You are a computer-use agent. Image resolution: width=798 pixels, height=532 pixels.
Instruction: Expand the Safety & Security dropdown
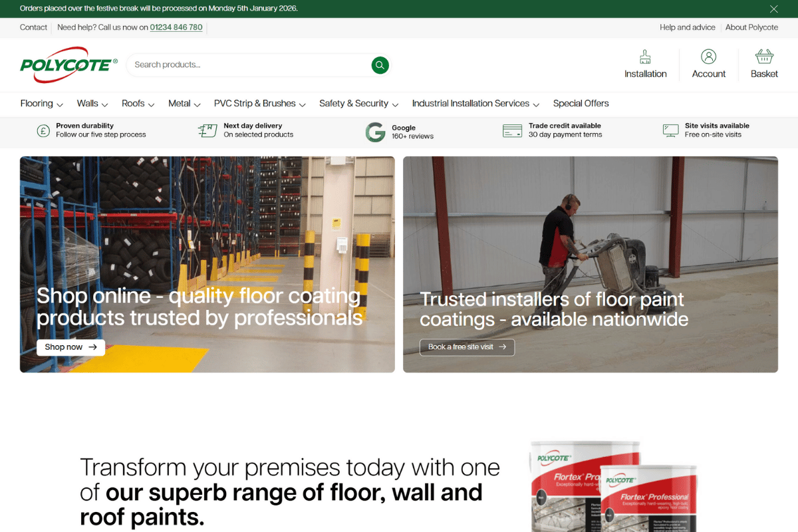pyautogui.click(x=358, y=104)
